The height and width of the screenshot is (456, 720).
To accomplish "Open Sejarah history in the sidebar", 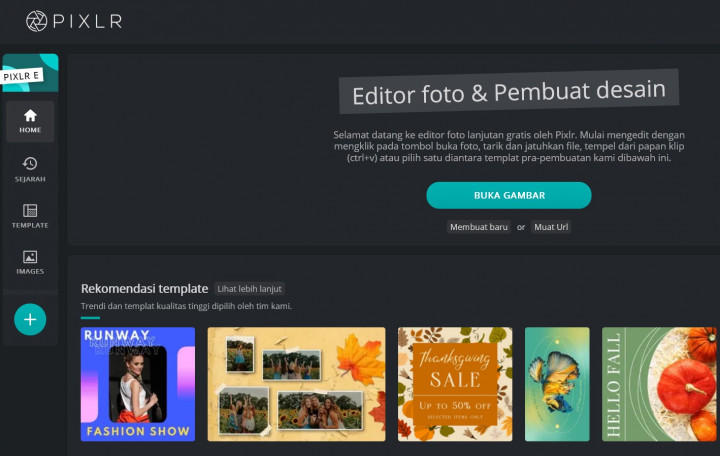I will (30, 169).
